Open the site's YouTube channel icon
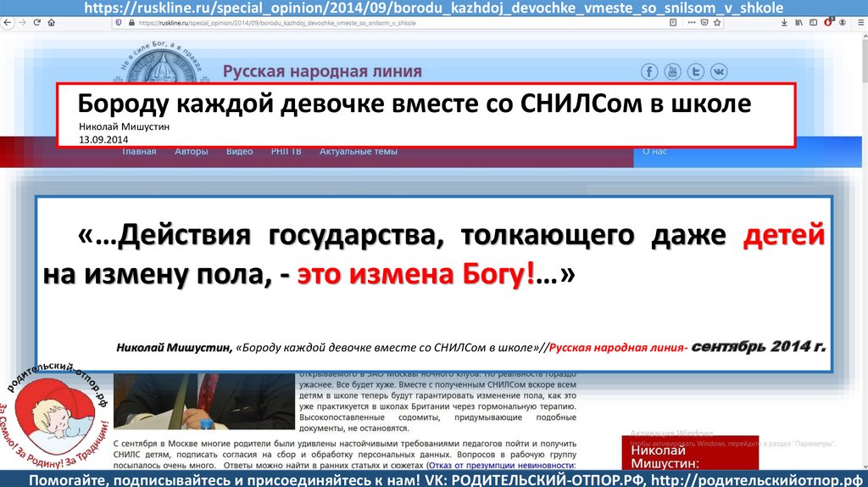 672,71
